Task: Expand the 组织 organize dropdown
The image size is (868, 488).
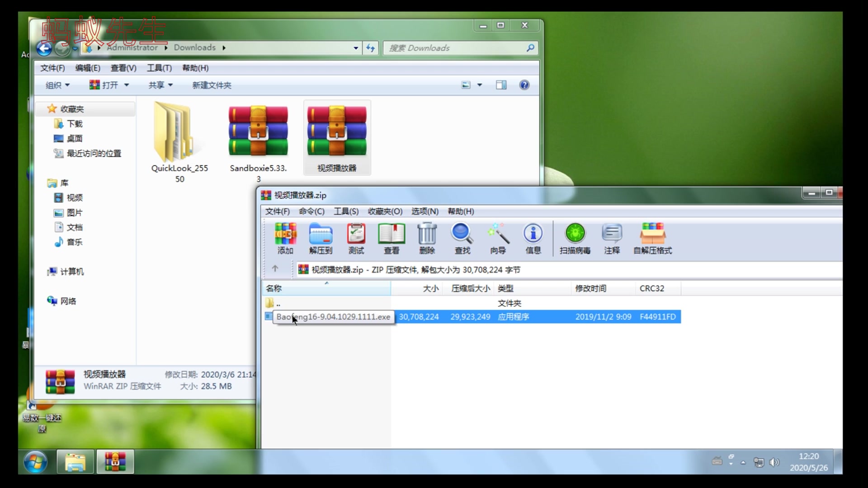Action: [57, 85]
